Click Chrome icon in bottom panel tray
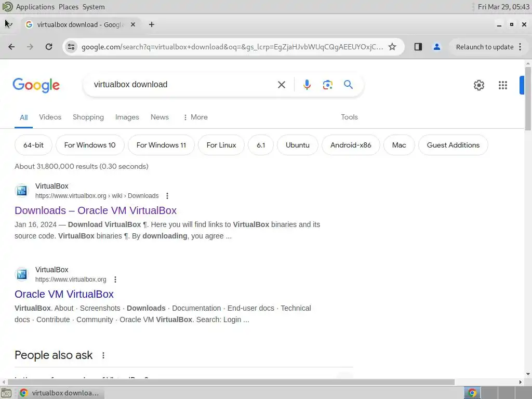Viewport: 532px width, 399px height. pyautogui.click(x=472, y=393)
